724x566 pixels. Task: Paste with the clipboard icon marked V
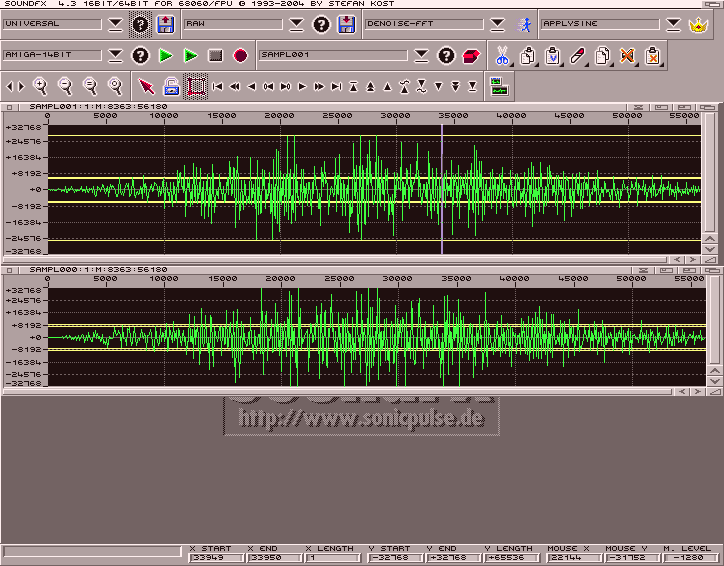click(552, 55)
